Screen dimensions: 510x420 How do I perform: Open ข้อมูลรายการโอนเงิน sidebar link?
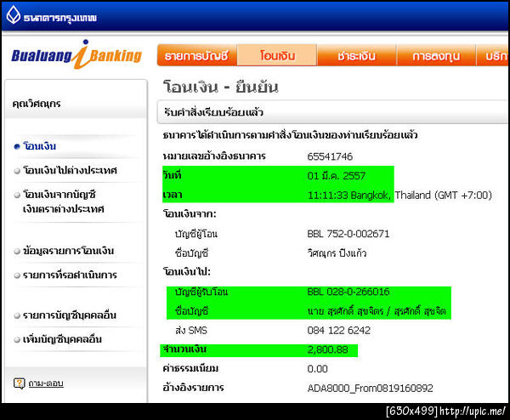68,251
